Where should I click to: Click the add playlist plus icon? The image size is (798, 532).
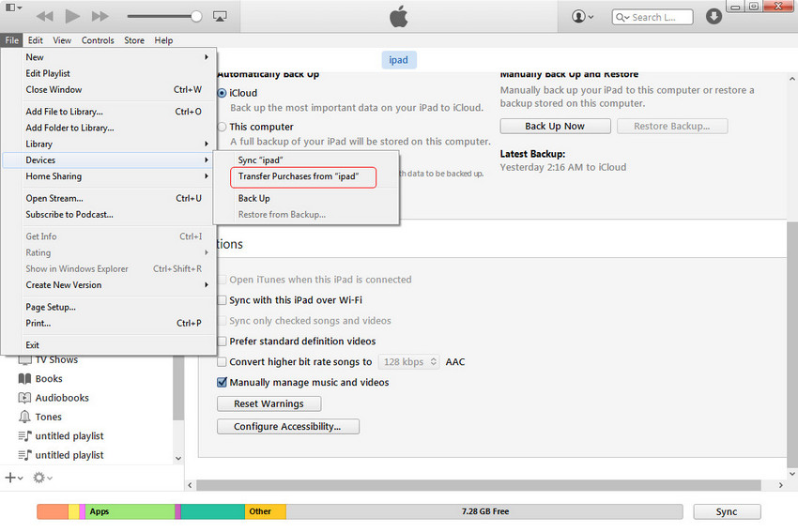[11, 478]
